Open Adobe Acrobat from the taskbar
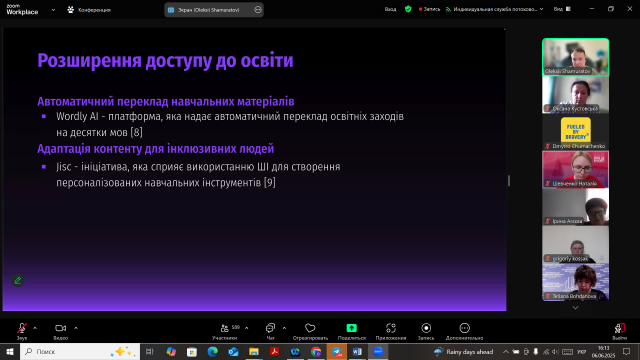This screenshot has height=360, width=640. (275, 351)
